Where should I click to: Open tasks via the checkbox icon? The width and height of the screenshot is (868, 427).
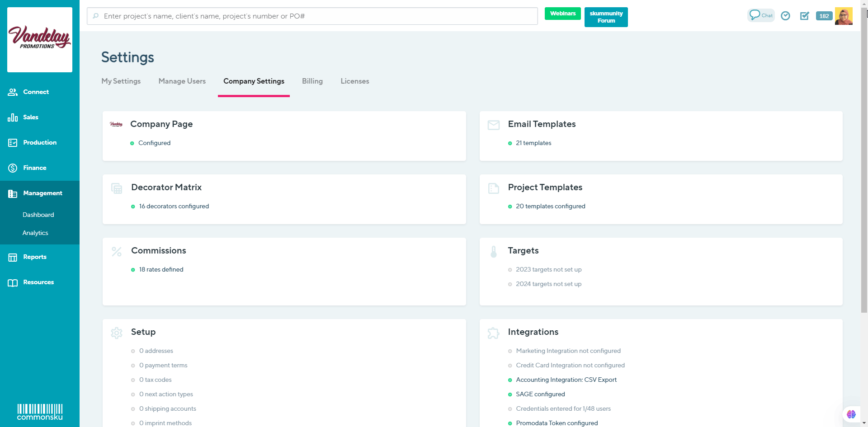click(805, 16)
